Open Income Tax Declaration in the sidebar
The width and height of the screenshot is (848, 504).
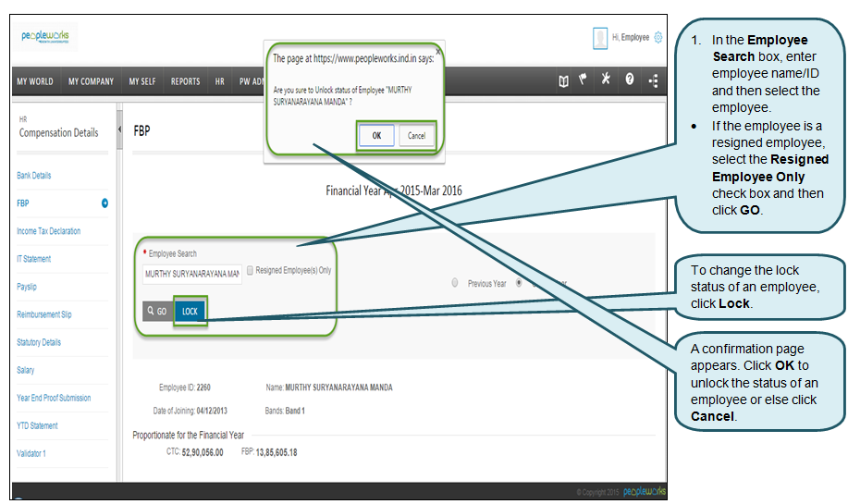tap(49, 231)
